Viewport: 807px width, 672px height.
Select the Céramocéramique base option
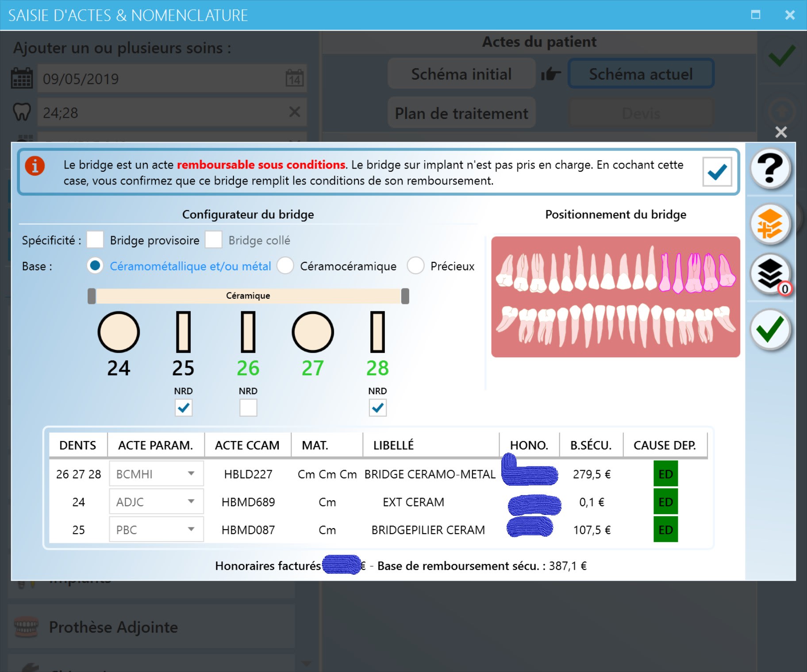tap(285, 266)
